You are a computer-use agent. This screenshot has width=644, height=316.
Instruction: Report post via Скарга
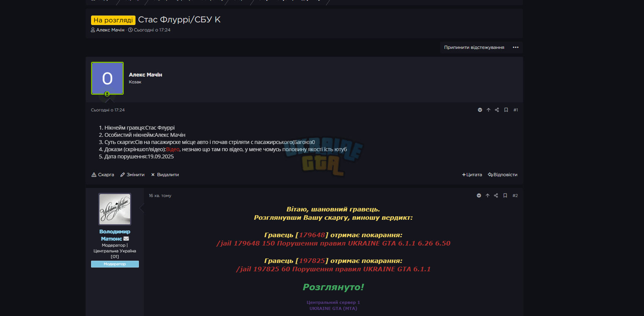coord(103,175)
